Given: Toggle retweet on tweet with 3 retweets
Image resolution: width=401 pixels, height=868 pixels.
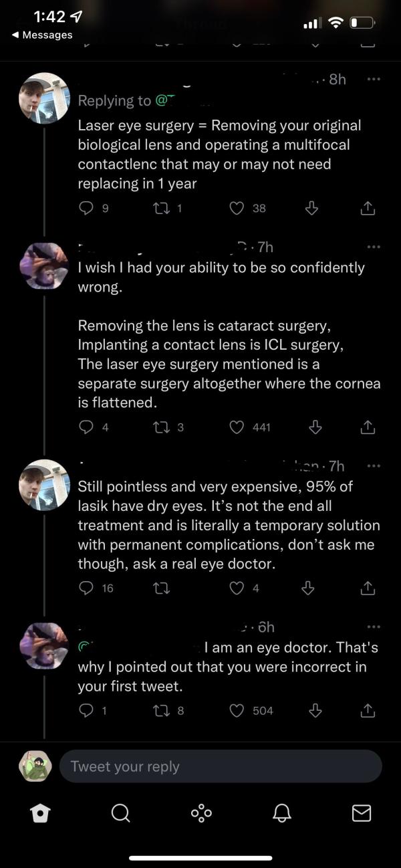Looking at the screenshot, I should (161, 427).
